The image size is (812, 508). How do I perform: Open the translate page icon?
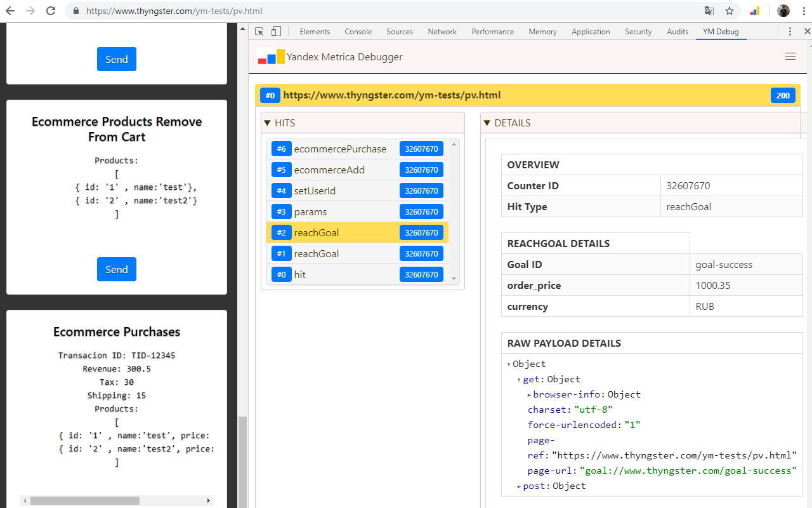click(709, 11)
